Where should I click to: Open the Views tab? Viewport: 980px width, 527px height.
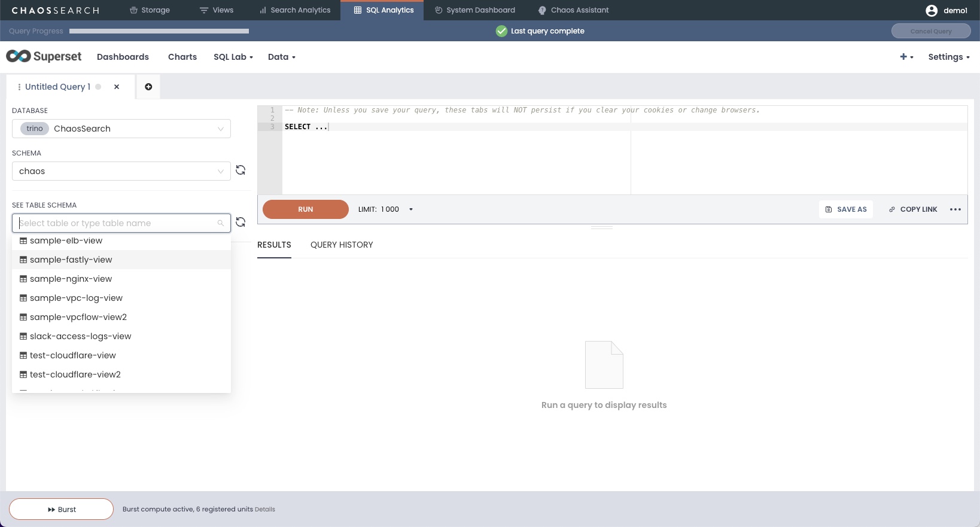pyautogui.click(x=217, y=10)
